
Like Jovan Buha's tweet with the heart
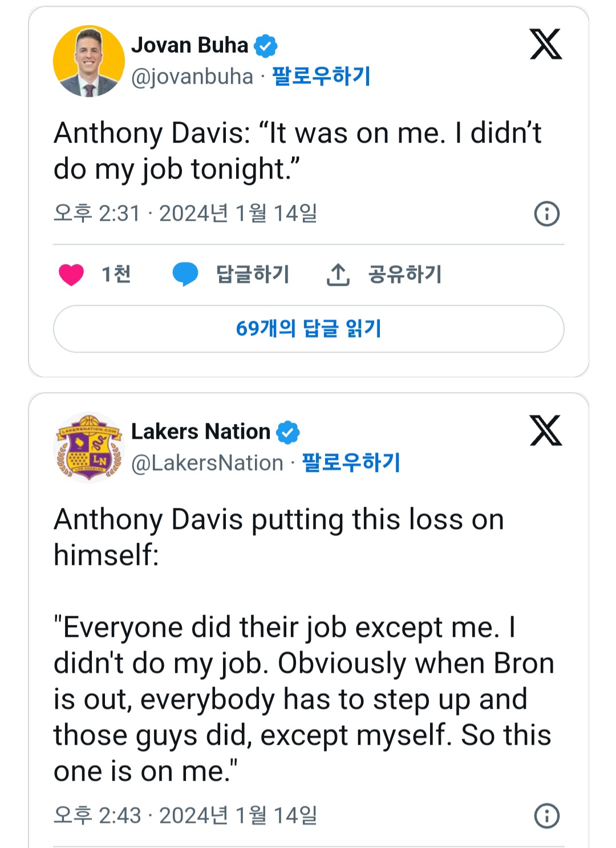pos(71,274)
